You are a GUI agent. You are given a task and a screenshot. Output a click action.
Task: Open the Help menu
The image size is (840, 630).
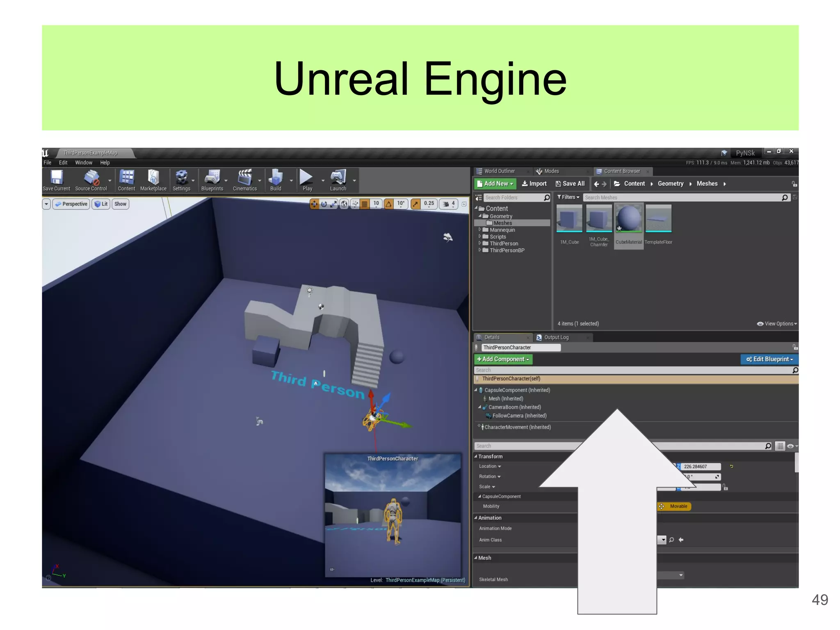tap(105, 163)
